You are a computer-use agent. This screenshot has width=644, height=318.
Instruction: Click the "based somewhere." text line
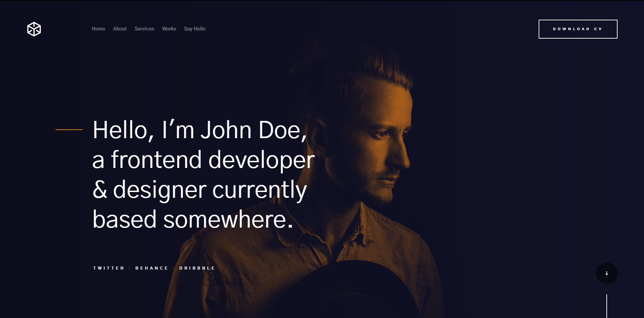coord(193,219)
